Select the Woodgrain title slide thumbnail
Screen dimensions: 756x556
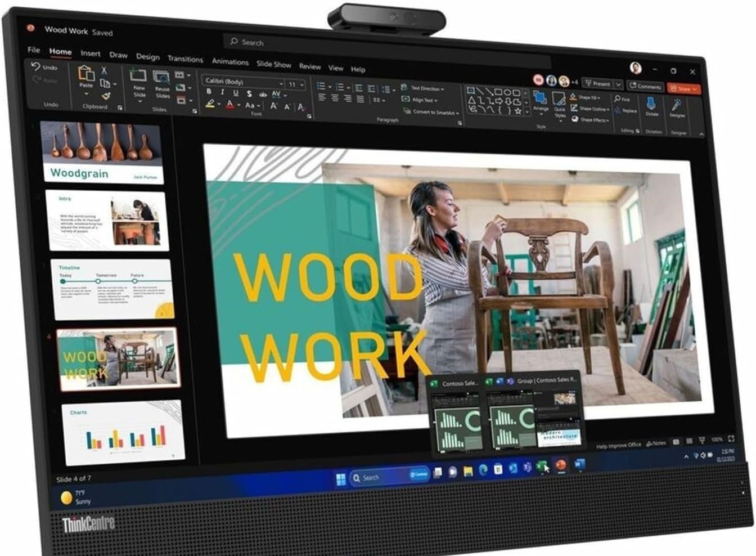click(103, 153)
